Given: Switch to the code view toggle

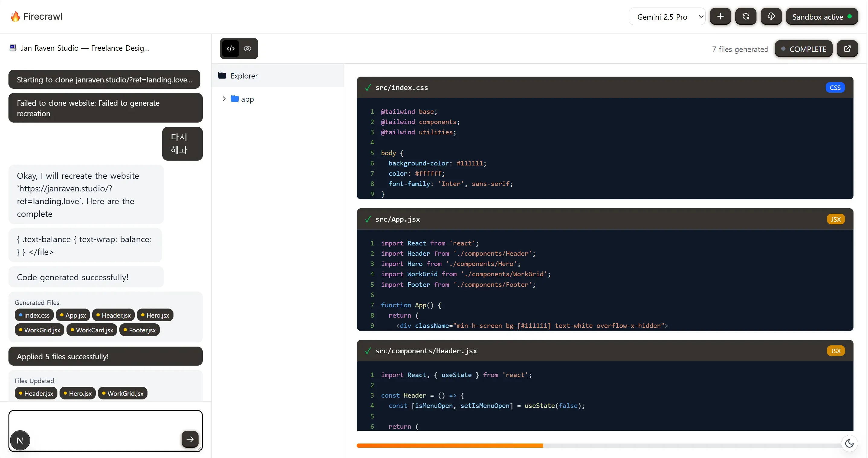Looking at the screenshot, I should coord(231,49).
